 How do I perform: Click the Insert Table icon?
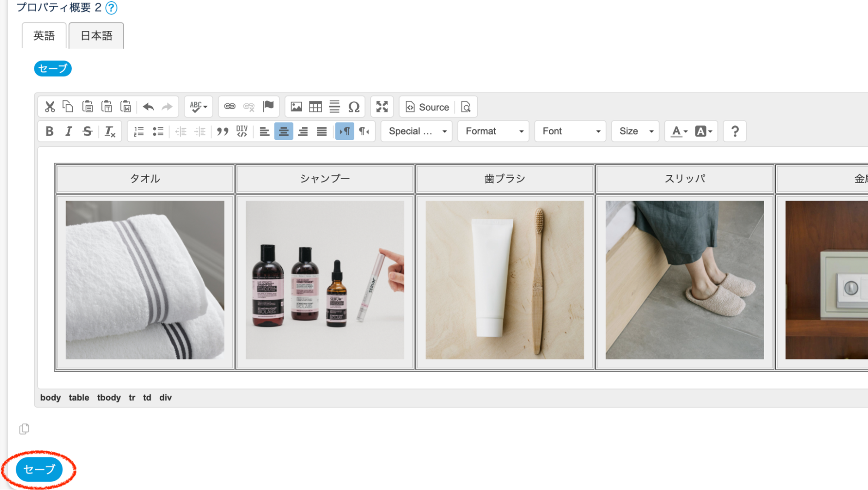tap(315, 107)
